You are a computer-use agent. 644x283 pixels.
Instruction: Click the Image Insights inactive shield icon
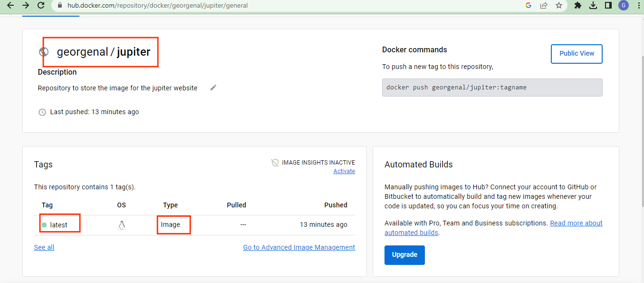(x=275, y=163)
